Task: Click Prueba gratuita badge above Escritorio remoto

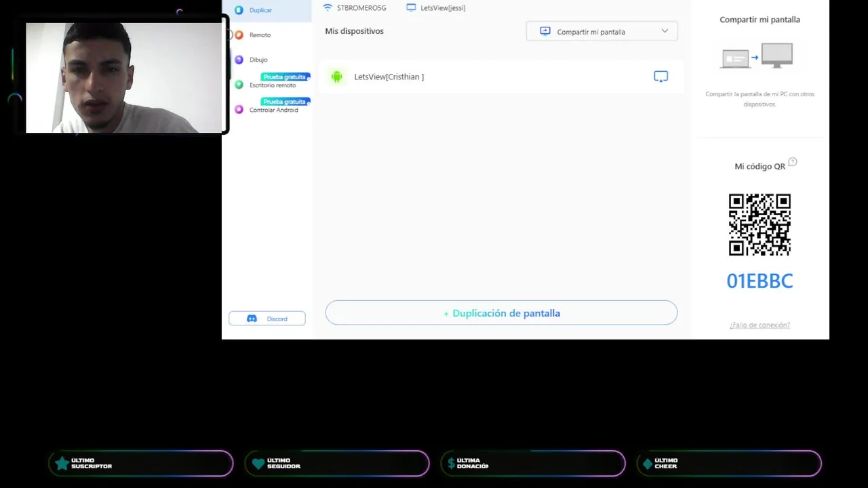Action: pos(285,77)
